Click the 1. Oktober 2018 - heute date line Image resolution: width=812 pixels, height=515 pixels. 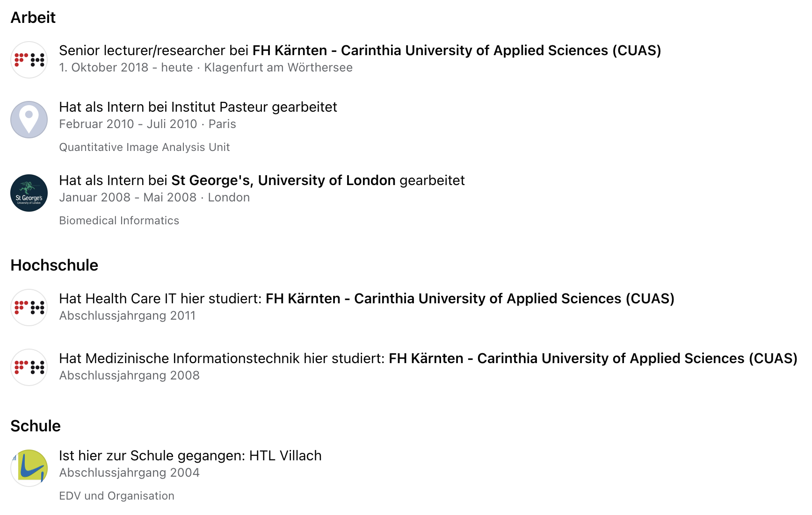point(206,67)
